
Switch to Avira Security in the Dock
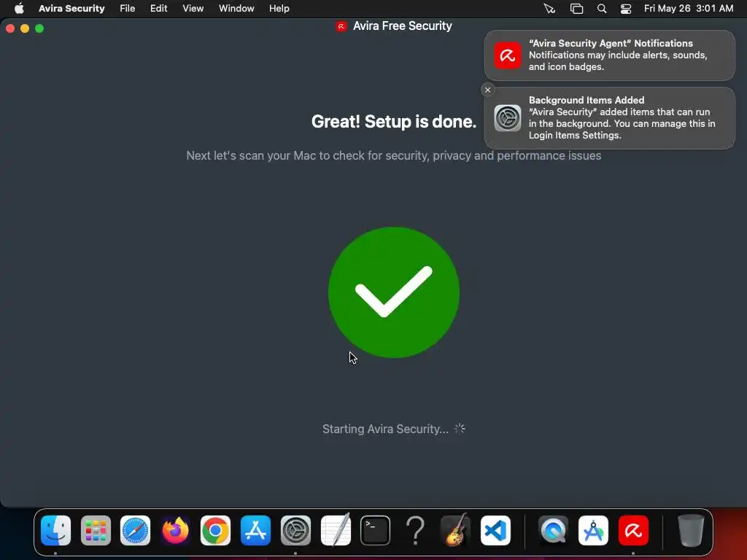point(633,531)
